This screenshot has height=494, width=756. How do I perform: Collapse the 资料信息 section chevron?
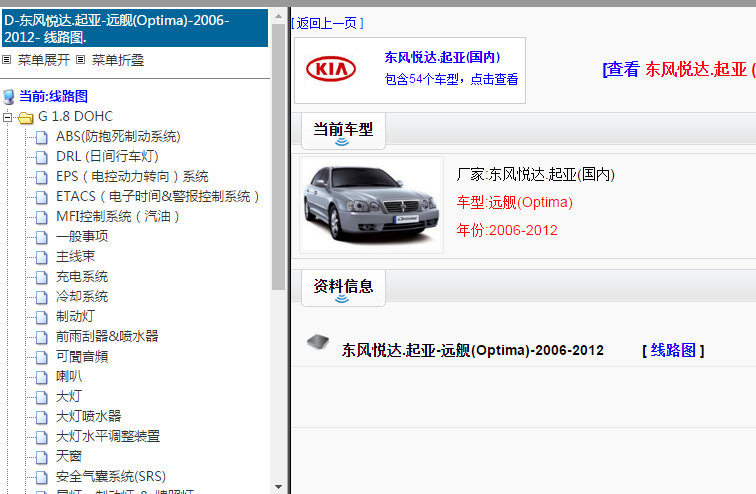(342, 299)
